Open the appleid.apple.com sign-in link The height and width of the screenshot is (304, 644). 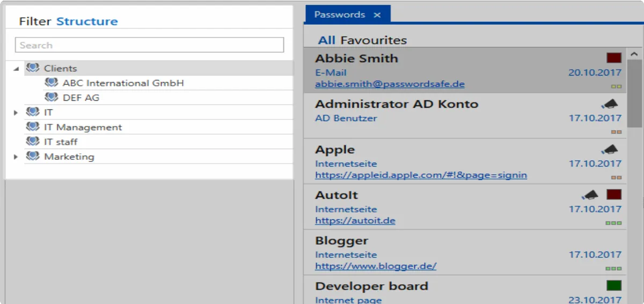[x=421, y=175]
